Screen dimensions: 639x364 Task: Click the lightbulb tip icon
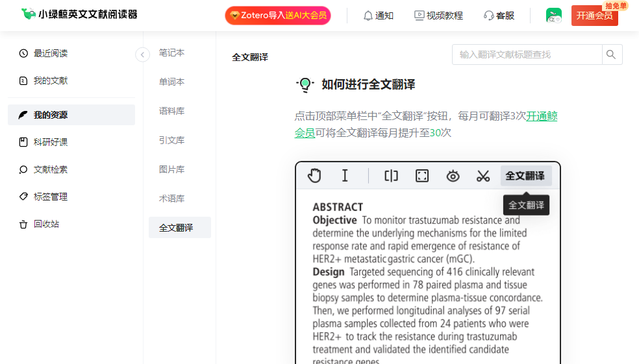tap(305, 85)
